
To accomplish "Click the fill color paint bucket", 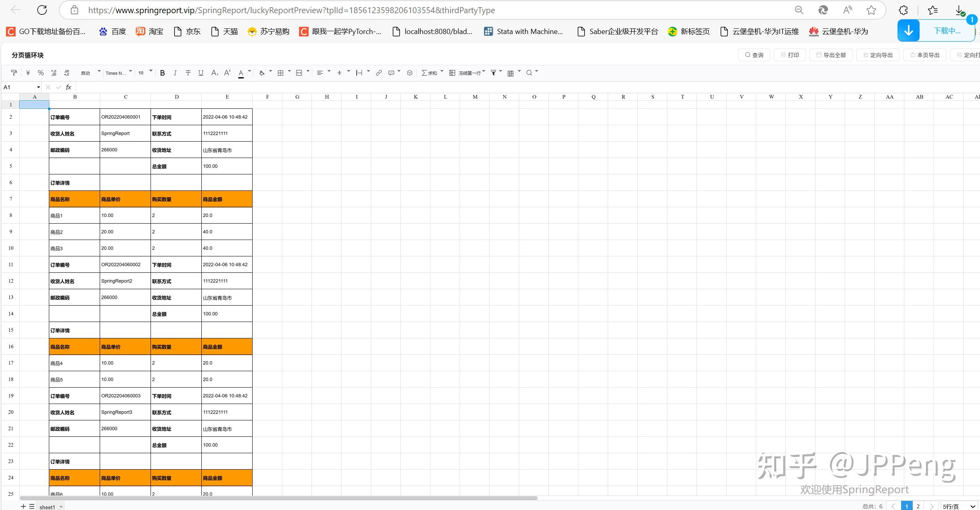I will pyautogui.click(x=262, y=73).
